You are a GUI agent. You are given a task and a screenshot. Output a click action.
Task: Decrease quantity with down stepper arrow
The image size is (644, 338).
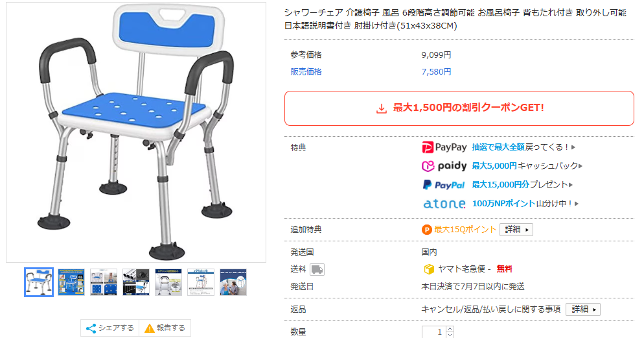click(450, 335)
